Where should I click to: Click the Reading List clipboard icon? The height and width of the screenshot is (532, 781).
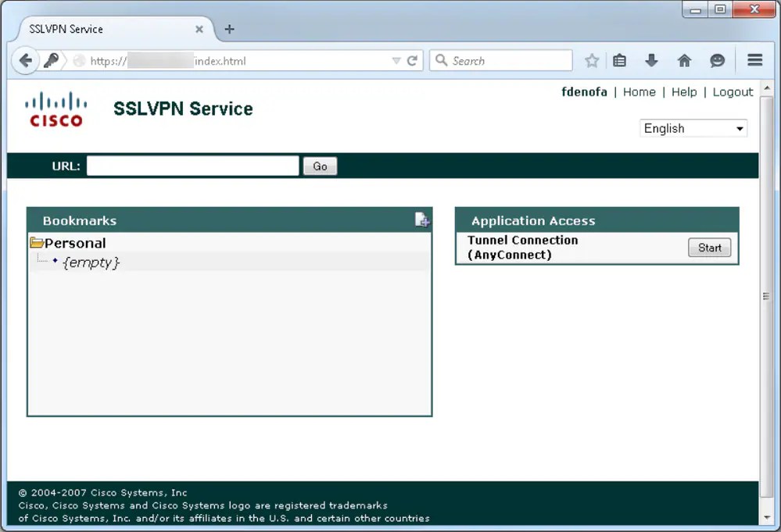pos(619,59)
